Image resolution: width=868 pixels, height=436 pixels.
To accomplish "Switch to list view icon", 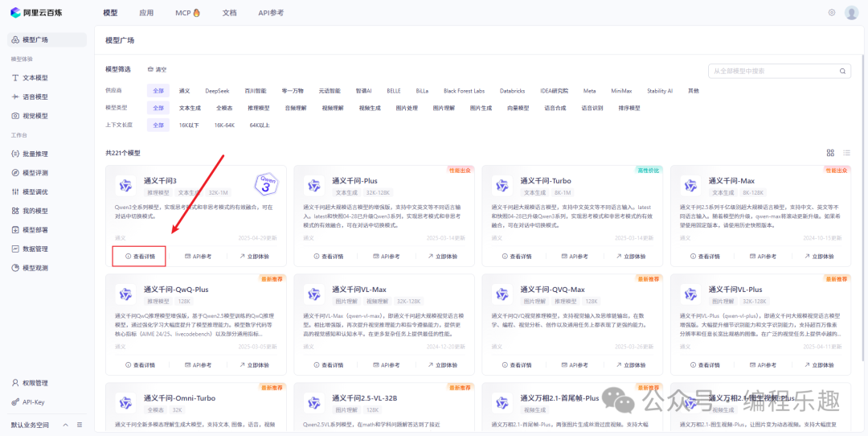I will (x=846, y=153).
